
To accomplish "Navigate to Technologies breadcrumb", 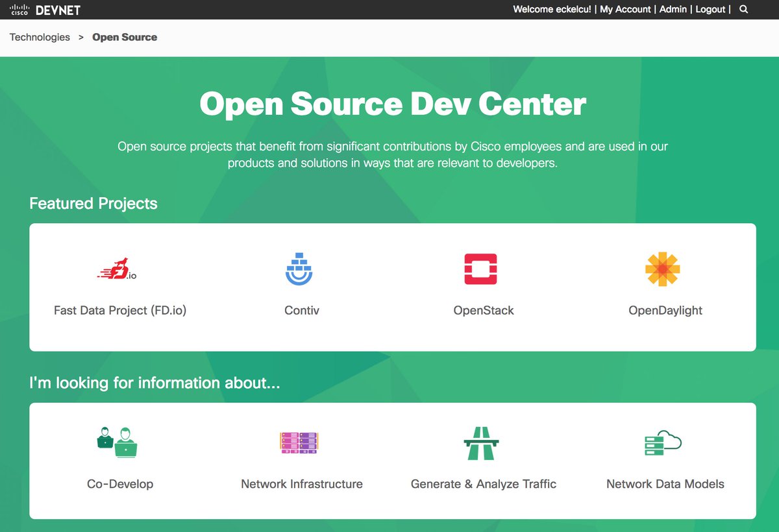I will (x=40, y=37).
